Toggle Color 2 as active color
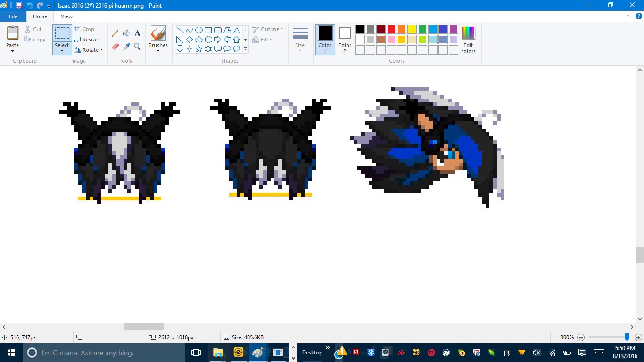The width and height of the screenshot is (644, 362). [345, 40]
